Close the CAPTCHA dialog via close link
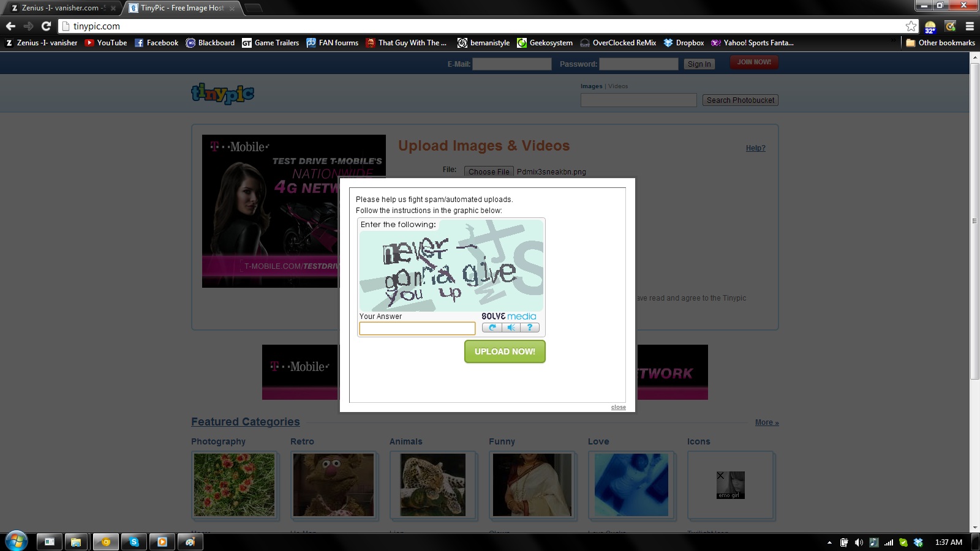The width and height of the screenshot is (980, 551). 619,407
